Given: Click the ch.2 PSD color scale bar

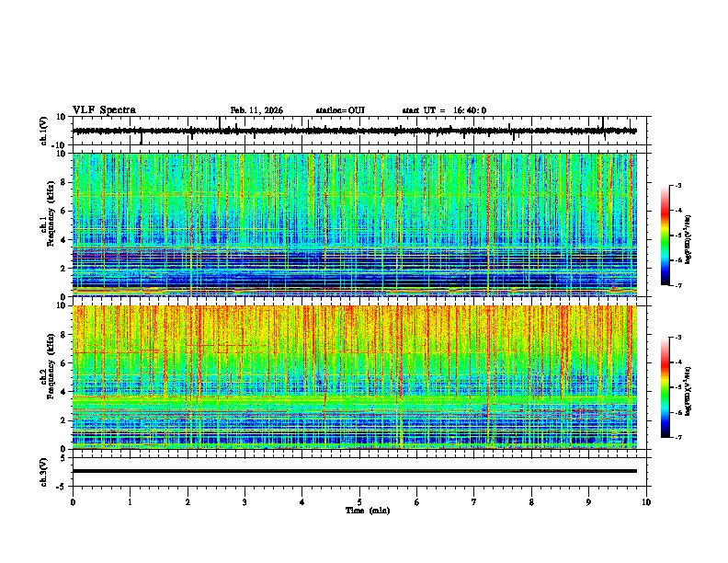Looking at the screenshot, I should 665,387.
